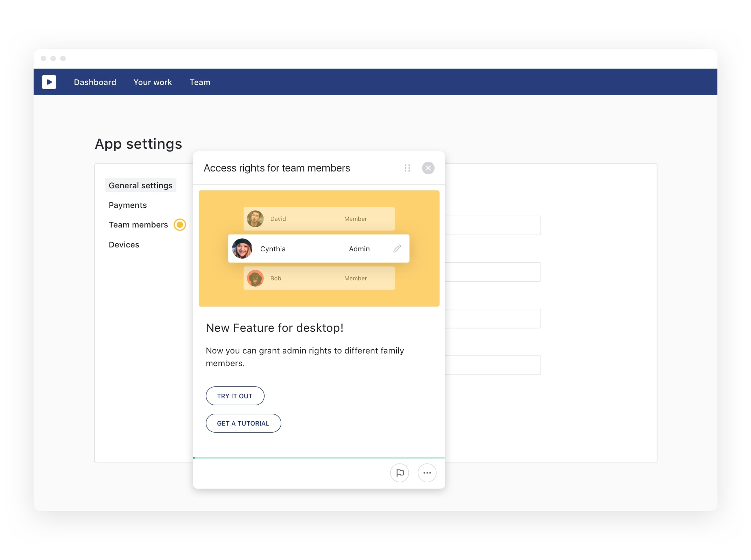Click the third settings input field
The height and width of the screenshot is (560, 751).
coord(493,318)
